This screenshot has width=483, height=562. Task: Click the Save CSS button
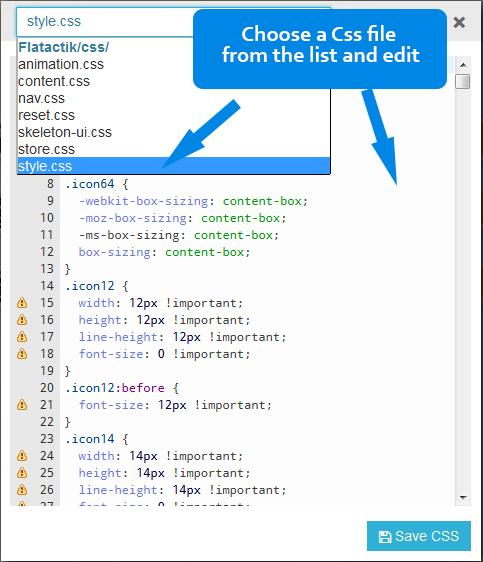[x=419, y=536]
